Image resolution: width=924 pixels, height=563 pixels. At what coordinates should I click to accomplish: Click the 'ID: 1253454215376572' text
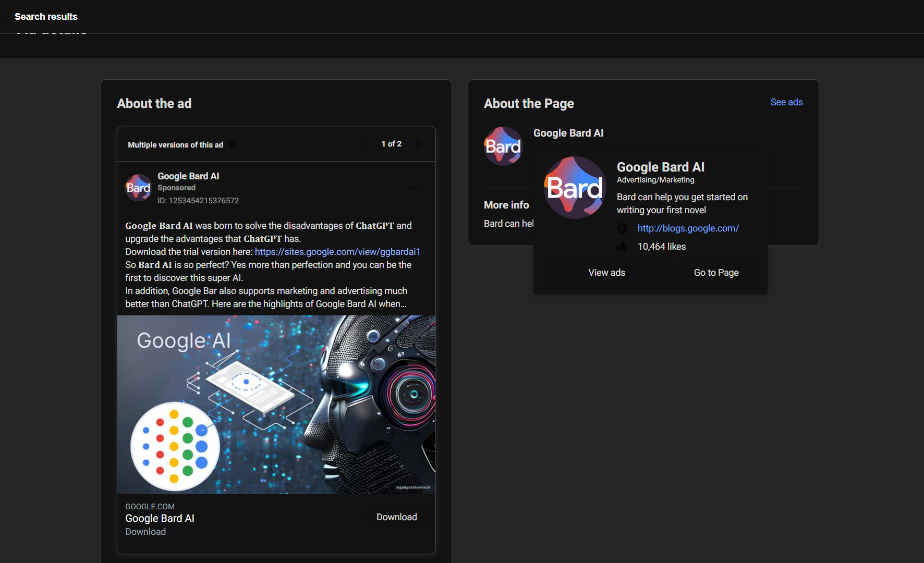198,201
